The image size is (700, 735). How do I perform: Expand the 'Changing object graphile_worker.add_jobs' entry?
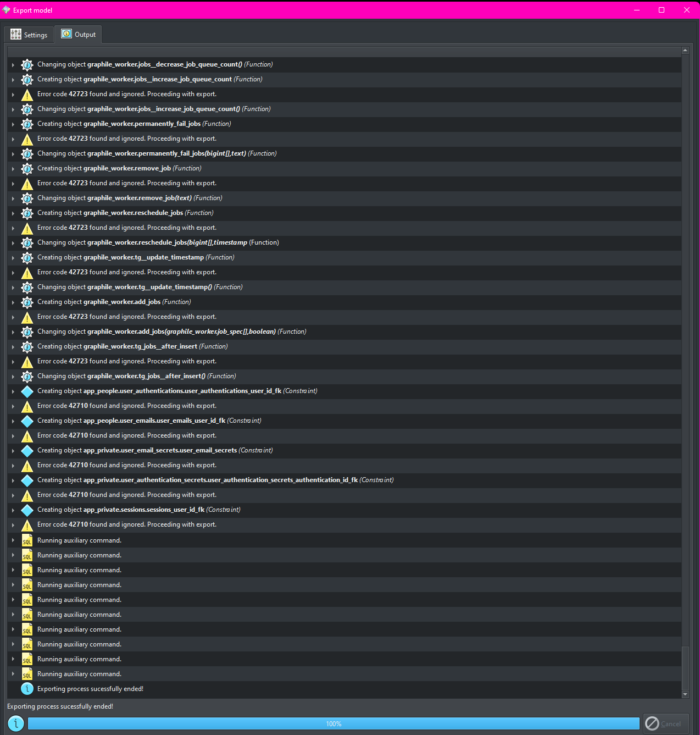13,332
